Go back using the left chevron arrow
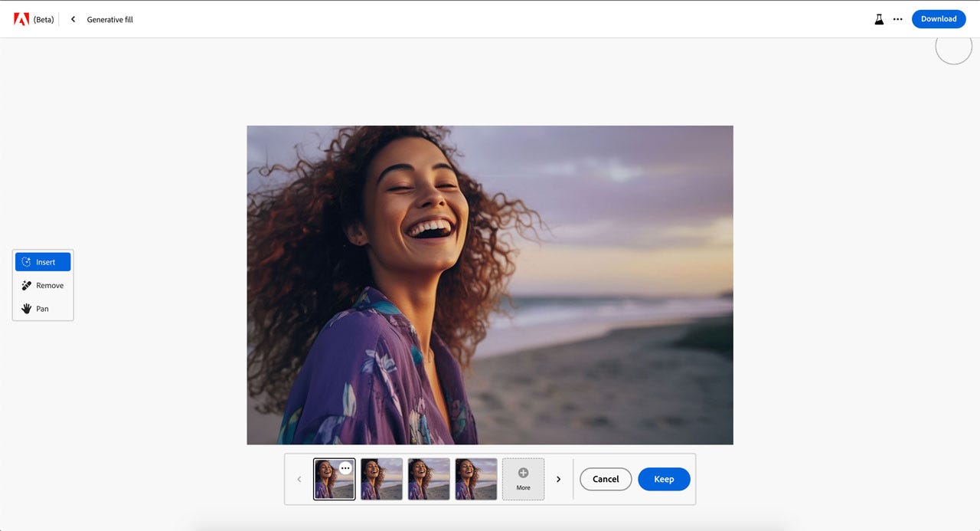The width and height of the screenshot is (980, 531). pos(73,18)
